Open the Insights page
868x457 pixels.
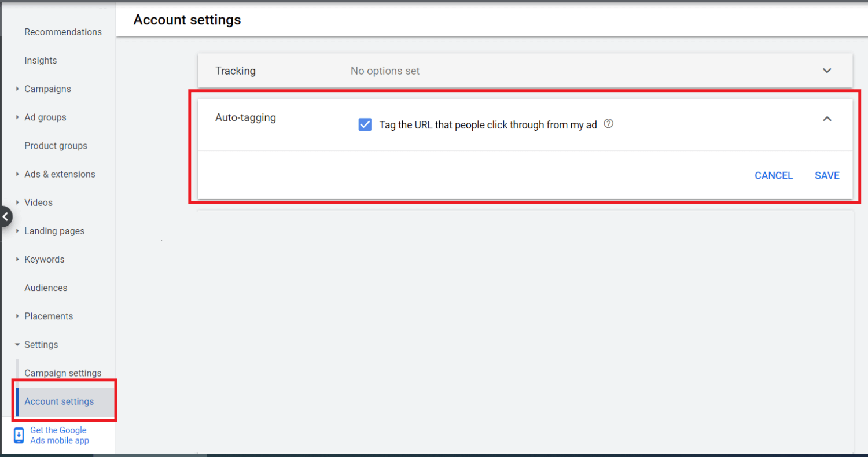point(41,60)
